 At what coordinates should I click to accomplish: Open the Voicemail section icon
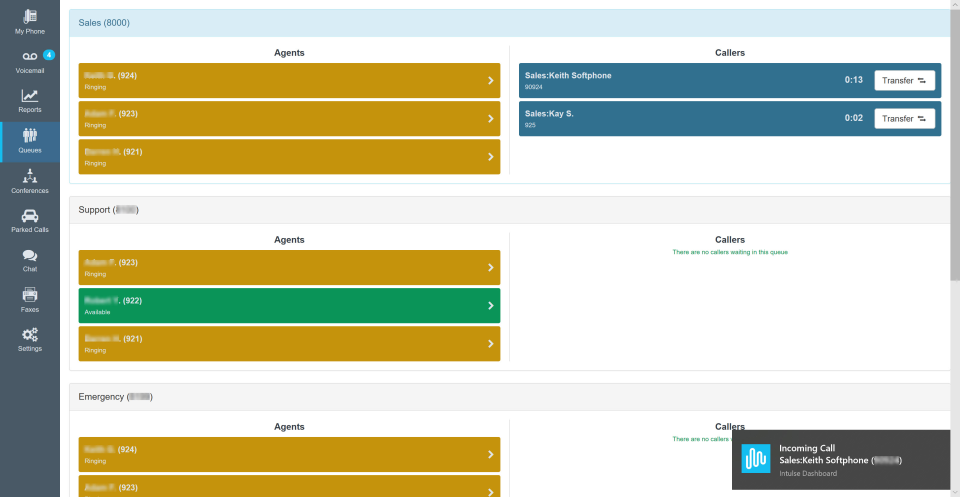pos(29,56)
